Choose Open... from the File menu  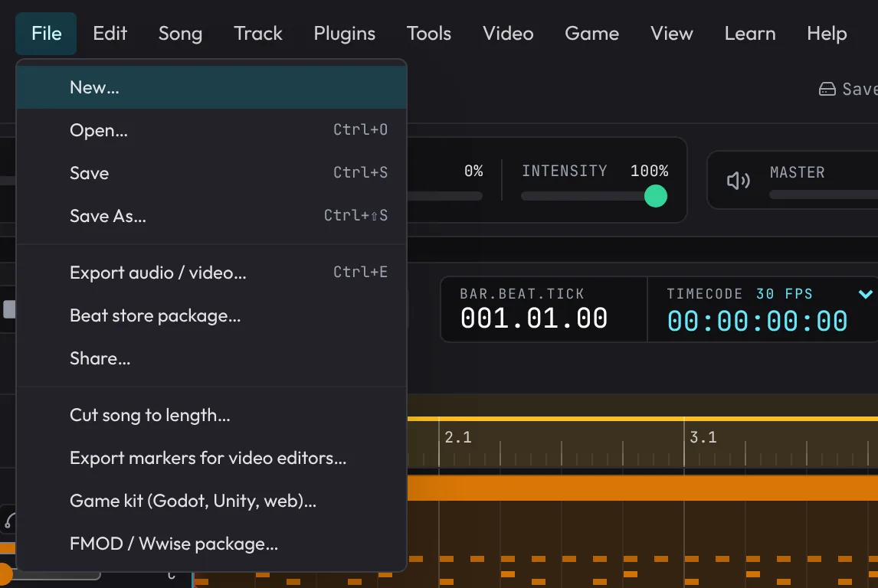click(211, 130)
